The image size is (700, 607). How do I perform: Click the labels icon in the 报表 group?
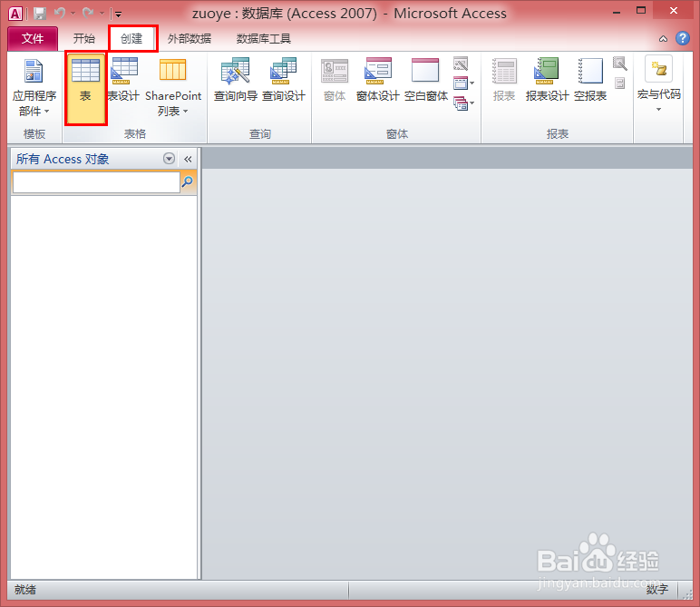pyautogui.click(x=619, y=83)
